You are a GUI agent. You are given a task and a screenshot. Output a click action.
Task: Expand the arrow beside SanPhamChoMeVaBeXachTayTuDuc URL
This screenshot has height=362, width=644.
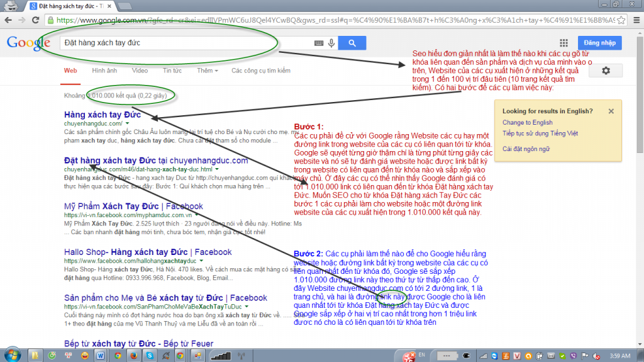(x=247, y=307)
